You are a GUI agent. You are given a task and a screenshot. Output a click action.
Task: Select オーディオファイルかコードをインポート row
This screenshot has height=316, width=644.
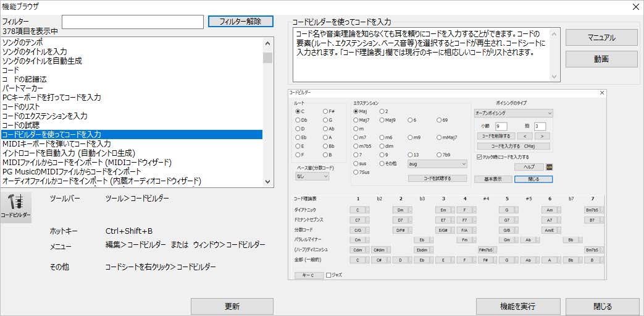pyautogui.click(x=132, y=181)
